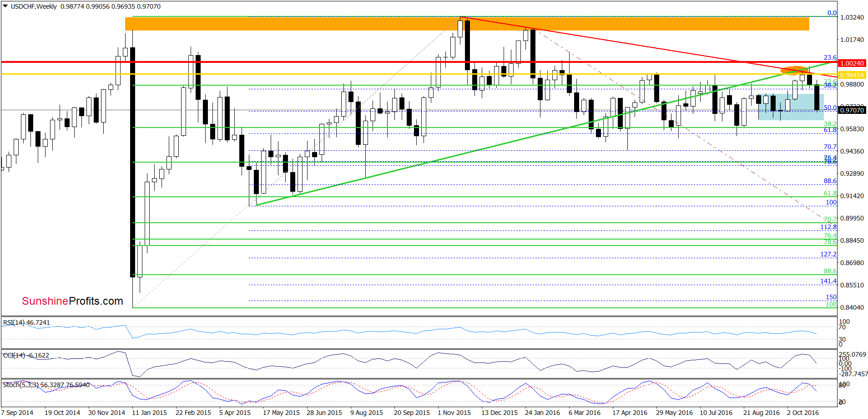Open the chart menu triangle beside USDCHF
The height and width of the screenshot is (419, 868).
[5, 6]
